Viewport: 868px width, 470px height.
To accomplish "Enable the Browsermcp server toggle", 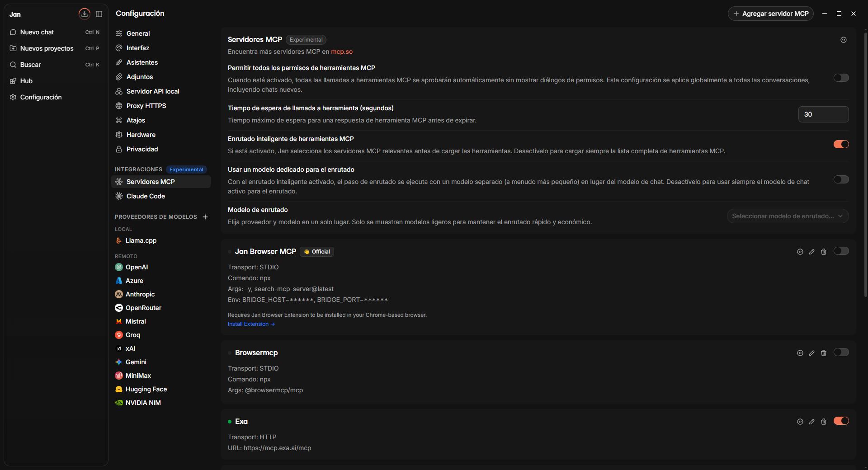I will tap(841, 352).
